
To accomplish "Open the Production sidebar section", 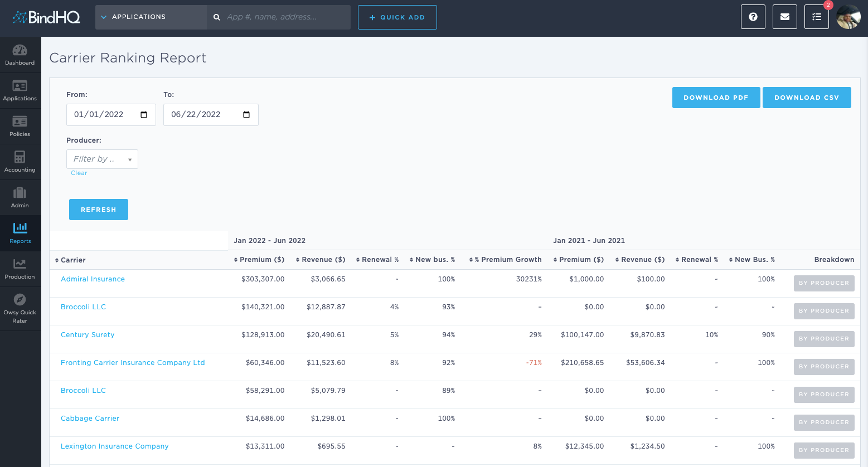I will pyautogui.click(x=20, y=269).
